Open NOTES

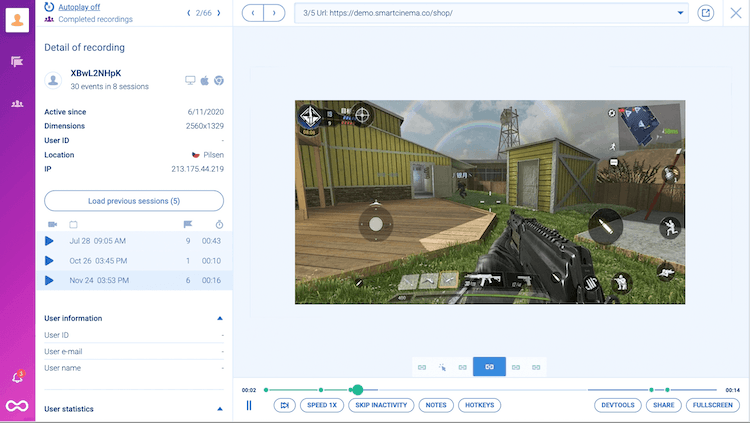pyautogui.click(x=436, y=405)
